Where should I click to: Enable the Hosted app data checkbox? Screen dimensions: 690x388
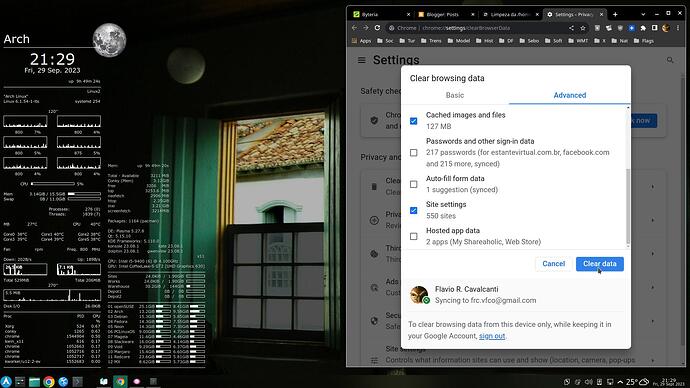414,236
